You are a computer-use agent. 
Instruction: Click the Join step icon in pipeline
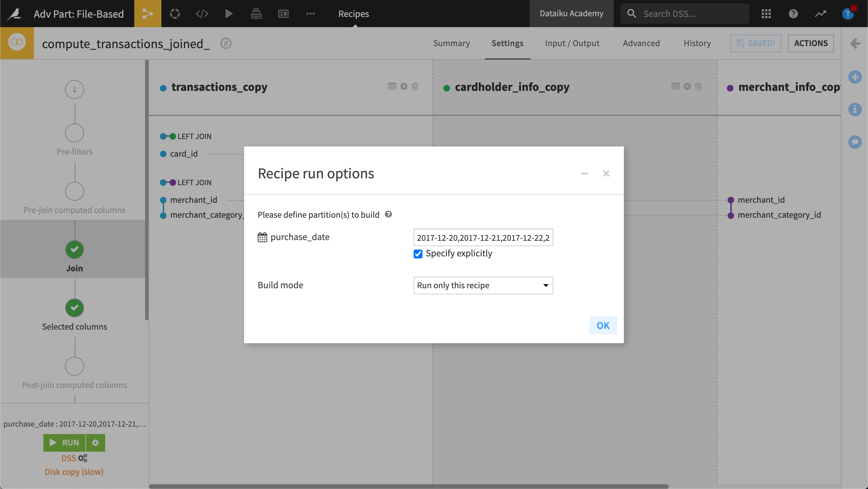74,249
